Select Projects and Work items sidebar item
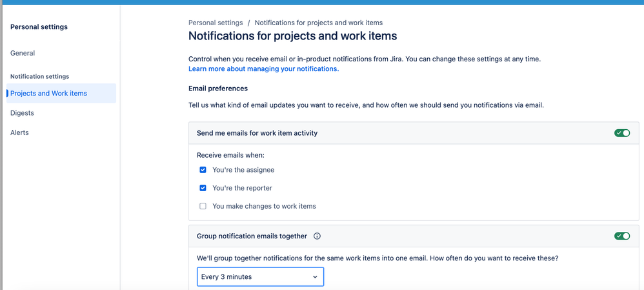This screenshot has height=290, width=644. [x=48, y=93]
